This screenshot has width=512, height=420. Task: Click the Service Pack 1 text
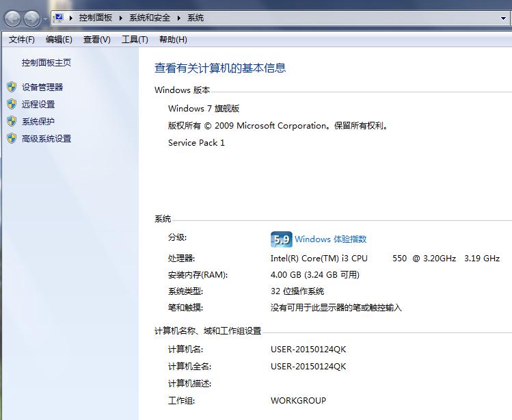pyautogui.click(x=196, y=142)
